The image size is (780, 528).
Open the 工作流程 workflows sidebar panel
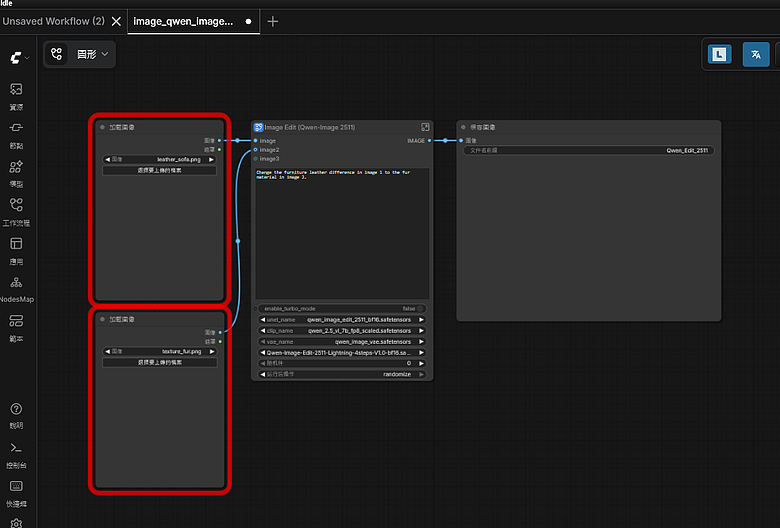16,212
